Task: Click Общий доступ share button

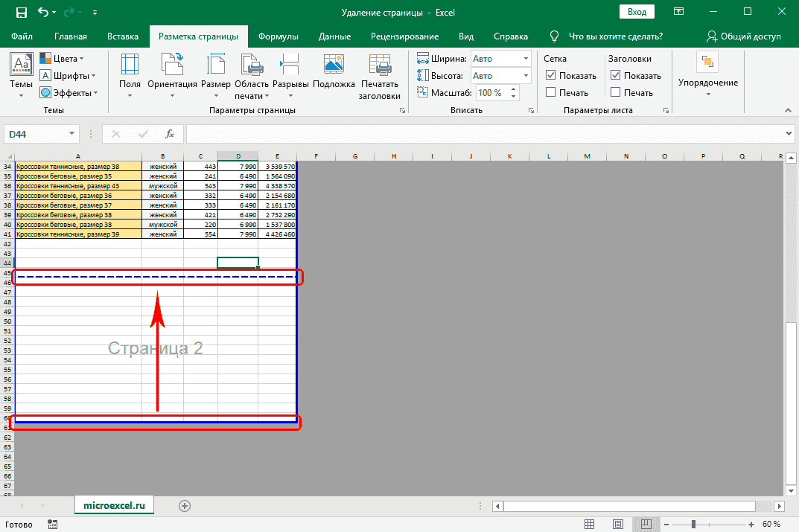Action: point(743,36)
